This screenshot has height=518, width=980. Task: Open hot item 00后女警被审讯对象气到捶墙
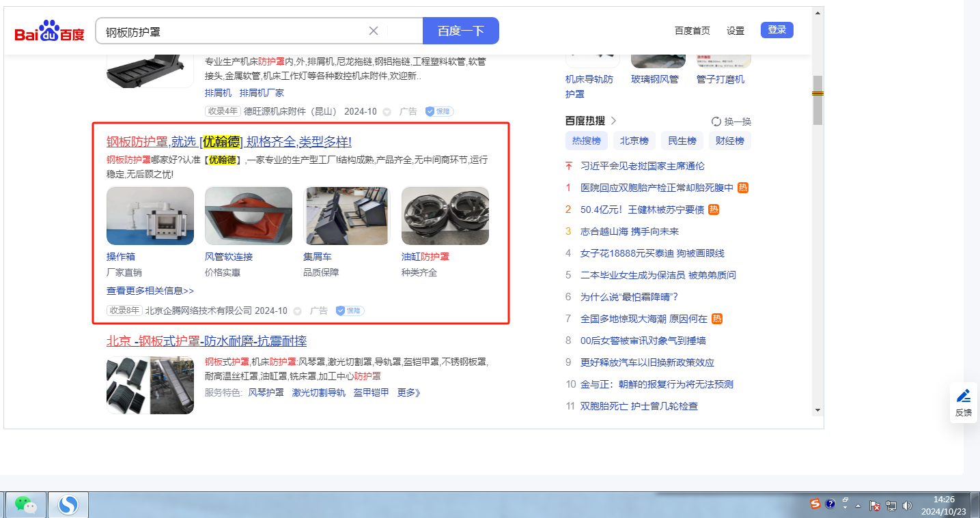pyautogui.click(x=643, y=341)
